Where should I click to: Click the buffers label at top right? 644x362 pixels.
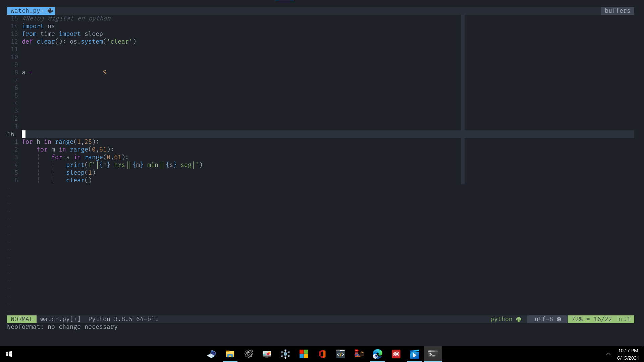pos(617,11)
